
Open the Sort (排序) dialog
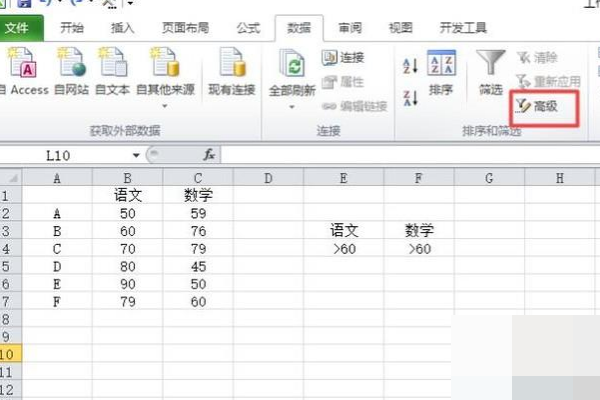(x=441, y=73)
